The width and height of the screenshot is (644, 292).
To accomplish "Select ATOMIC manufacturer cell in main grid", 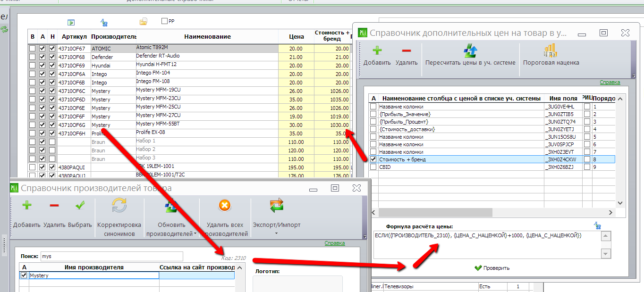I will 113,49.
